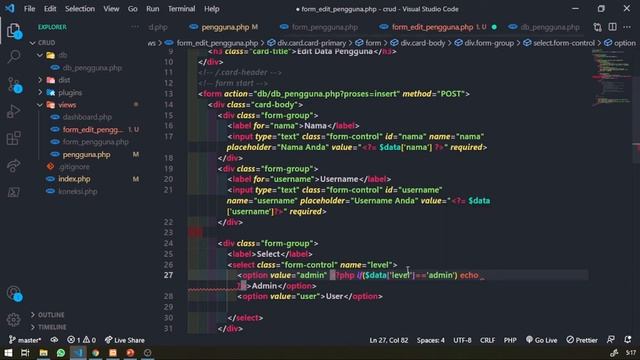Click breadcrumb select.form-control
The width and height of the screenshot is (640, 360).
click(x=564, y=43)
